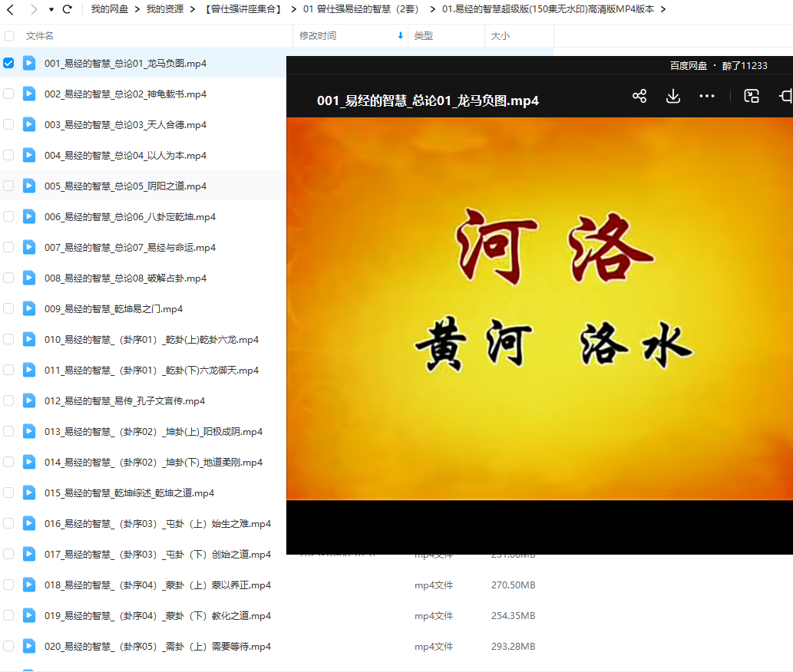The height and width of the screenshot is (672, 793).
Task: Download the video from preview toolbar
Action: pos(673,96)
